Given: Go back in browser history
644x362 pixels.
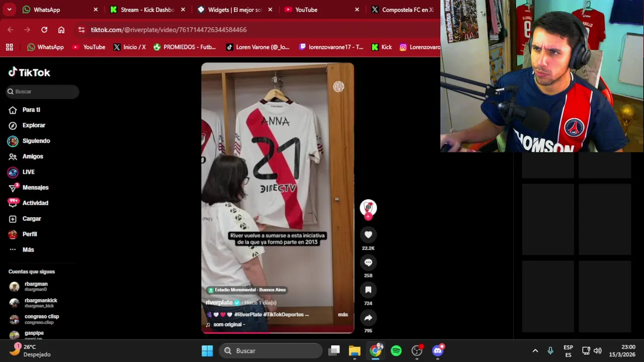Looking at the screenshot, I should pos(11,30).
